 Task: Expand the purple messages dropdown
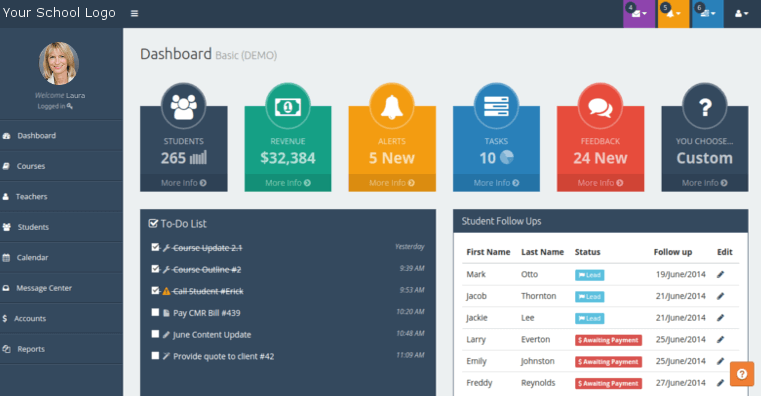(x=639, y=14)
